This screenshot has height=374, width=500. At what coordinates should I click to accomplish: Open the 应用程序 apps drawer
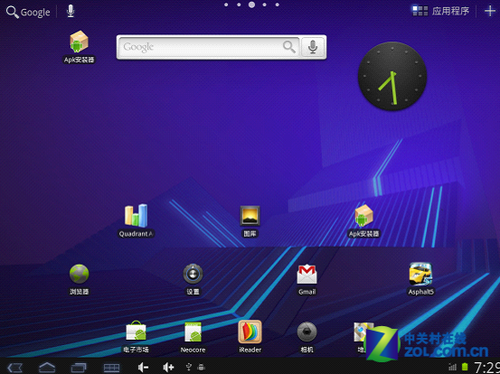[441, 11]
